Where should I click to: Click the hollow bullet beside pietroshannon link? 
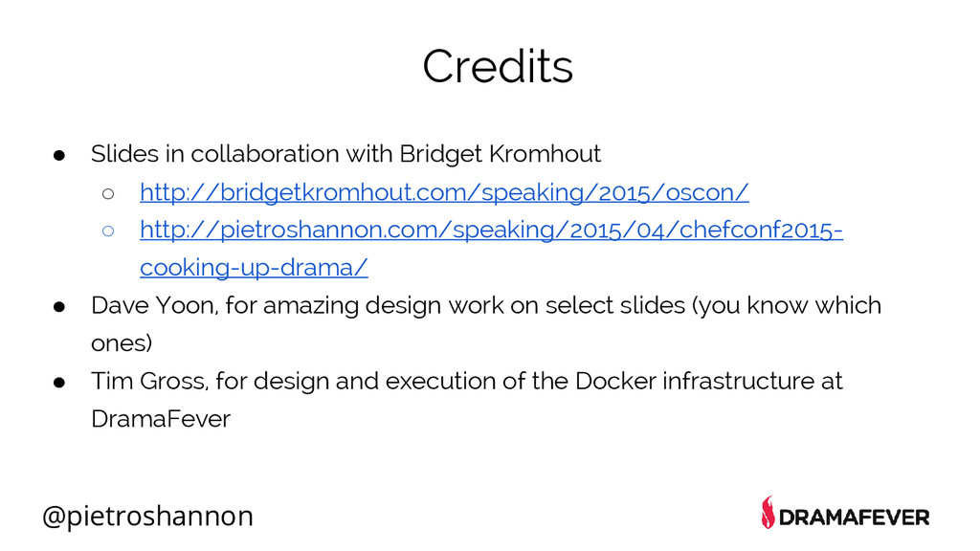(108, 231)
